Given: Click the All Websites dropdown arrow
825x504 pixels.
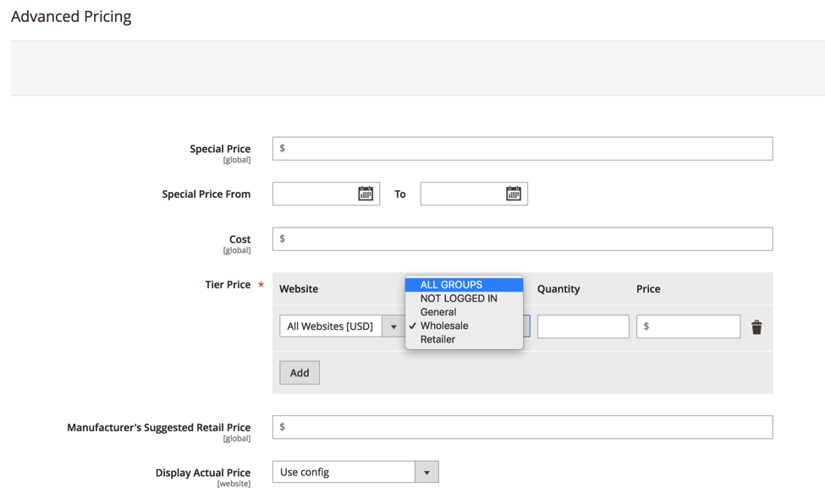Looking at the screenshot, I should [x=393, y=326].
